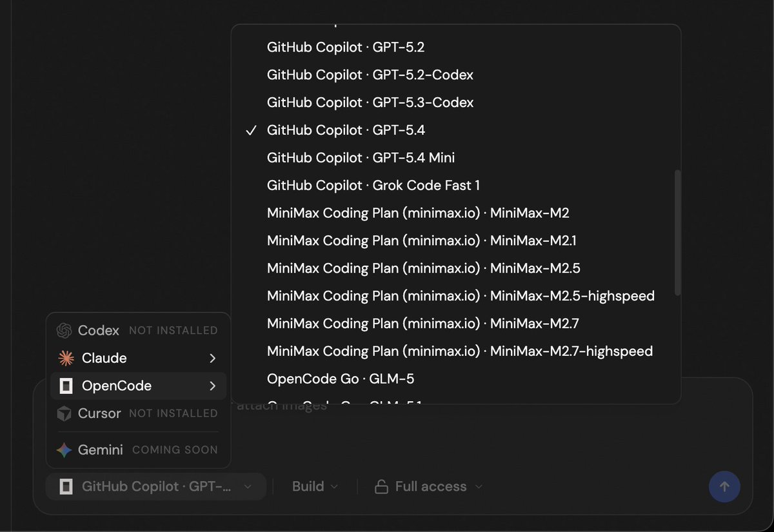Click COMING SOON label next to Gemini
The image size is (774, 532).
(175, 450)
